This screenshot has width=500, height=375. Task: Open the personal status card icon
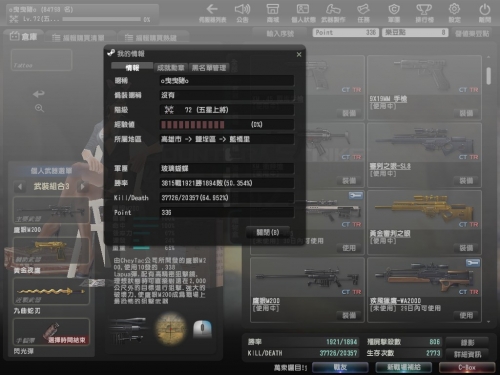point(303,9)
